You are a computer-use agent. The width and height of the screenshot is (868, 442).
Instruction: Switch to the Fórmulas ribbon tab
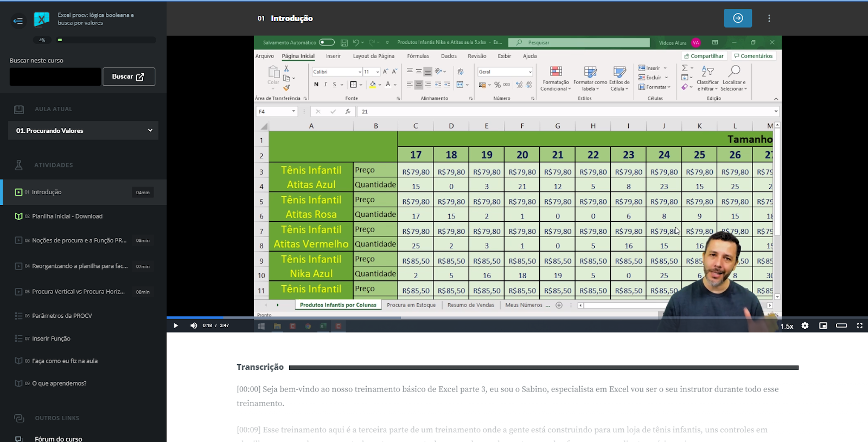(x=418, y=56)
